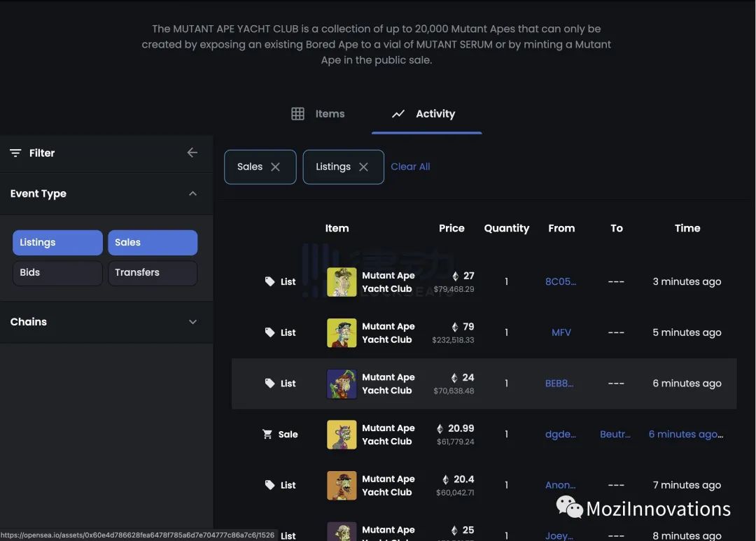Enable the Transfers event type filter
This screenshot has height=541, width=756.
(x=153, y=273)
